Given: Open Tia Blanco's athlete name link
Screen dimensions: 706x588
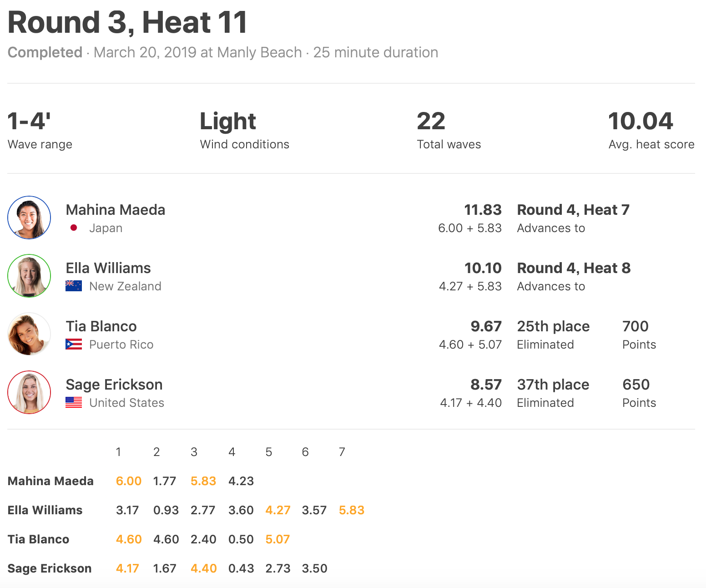Looking at the screenshot, I should tap(101, 326).
